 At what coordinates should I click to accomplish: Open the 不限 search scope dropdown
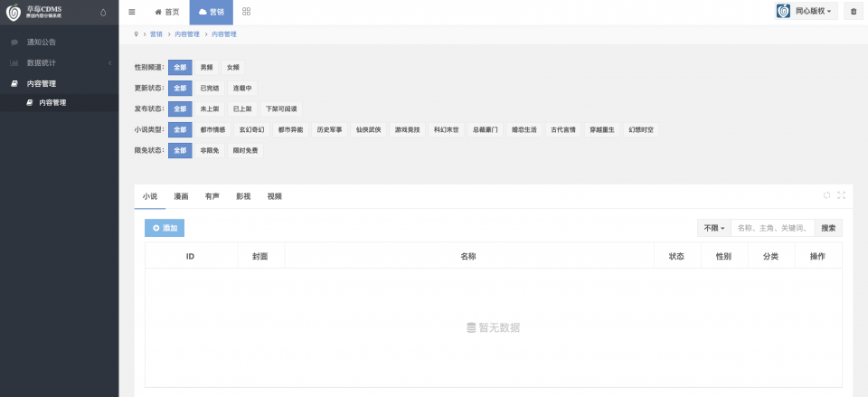[713, 228]
